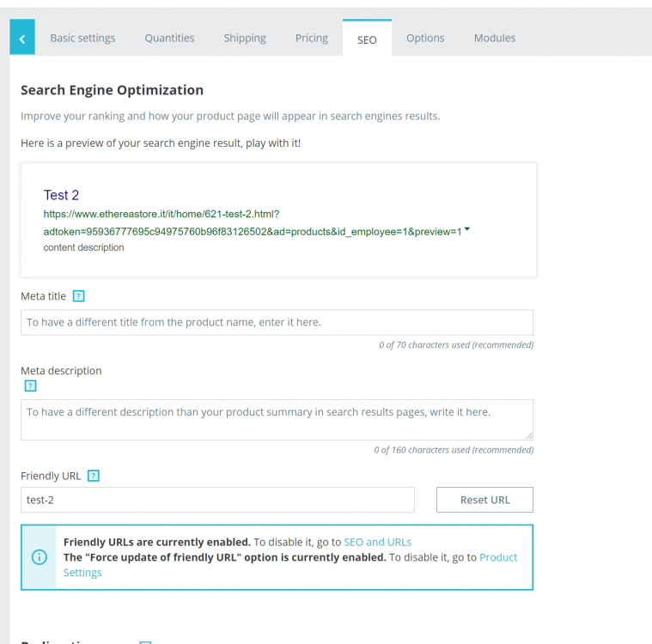Open the Meta title help icon
The width and height of the screenshot is (652, 644).
(78, 296)
